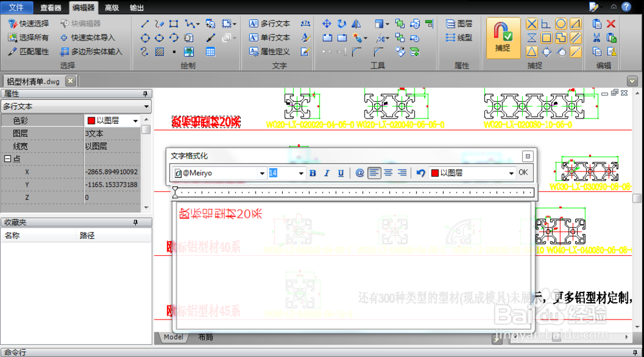The image size is (644, 357).
Task: Toggle Italic in text formatting
Action: (x=327, y=173)
